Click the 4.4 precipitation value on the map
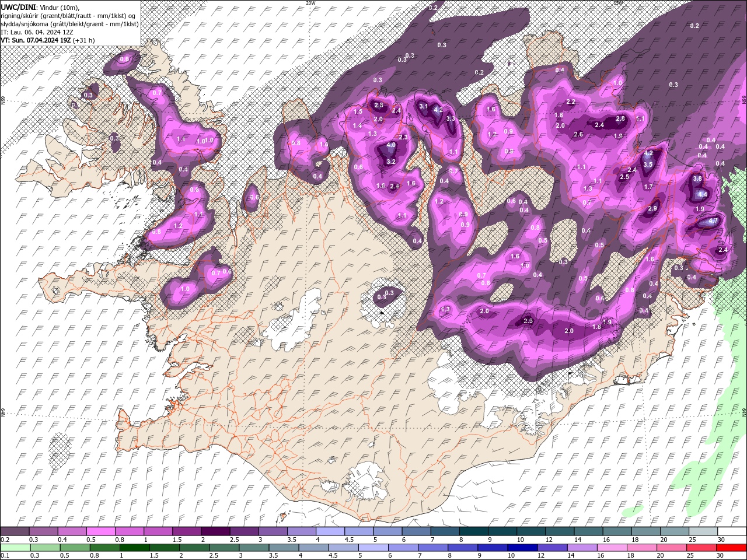747x560 pixels. pyautogui.click(x=703, y=194)
